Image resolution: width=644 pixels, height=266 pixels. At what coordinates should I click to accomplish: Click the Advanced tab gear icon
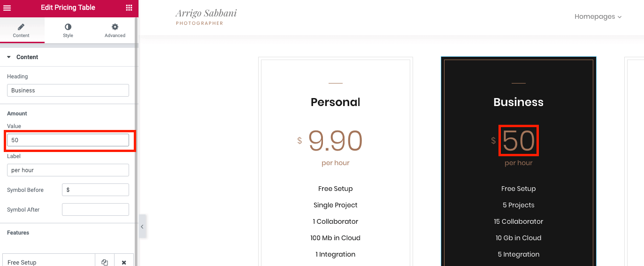tap(115, 27)
